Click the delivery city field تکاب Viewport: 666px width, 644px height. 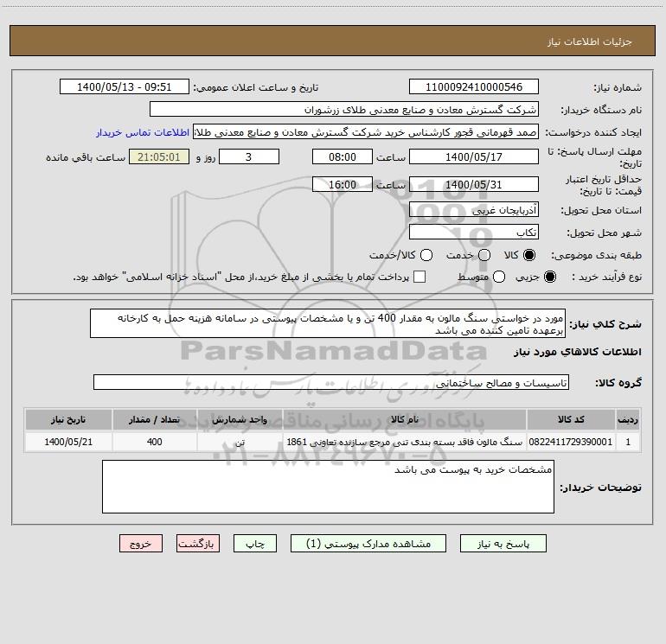[474, 232]
